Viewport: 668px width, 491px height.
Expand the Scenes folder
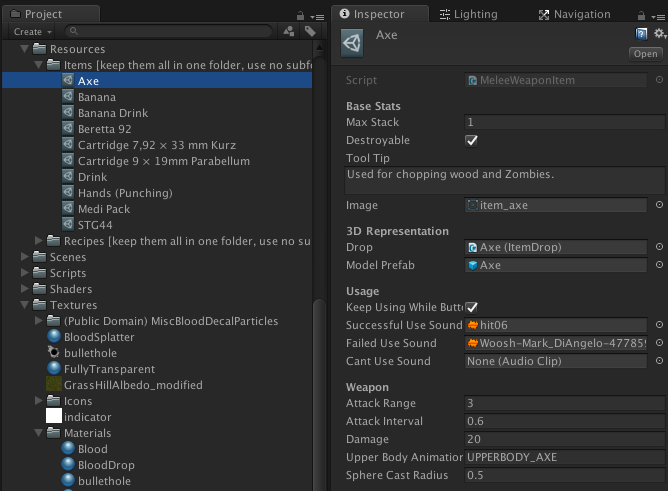[x=25, y=257]
